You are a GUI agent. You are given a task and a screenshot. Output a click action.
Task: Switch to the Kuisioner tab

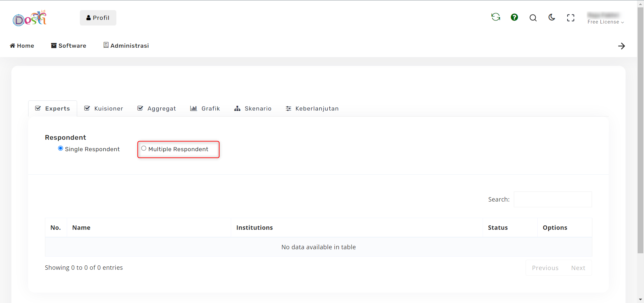tap(104, 109)
